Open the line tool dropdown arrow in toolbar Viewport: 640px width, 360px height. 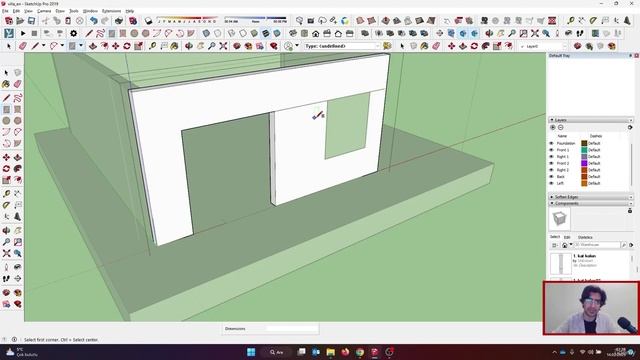43,46
